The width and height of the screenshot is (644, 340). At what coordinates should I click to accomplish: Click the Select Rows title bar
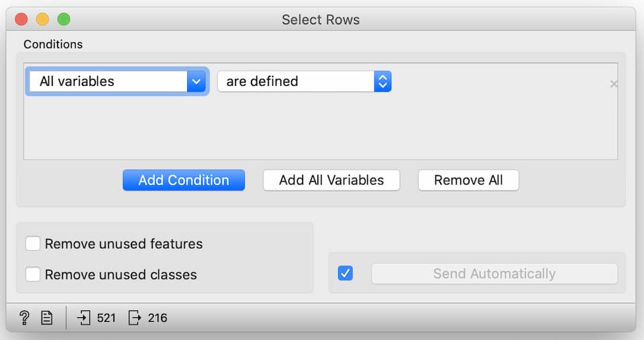(x=321, y=19)
